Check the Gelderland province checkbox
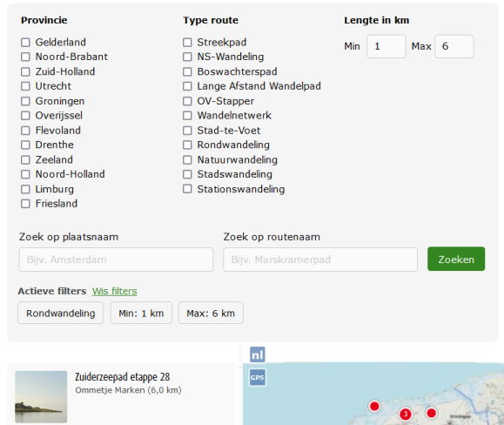The width and height of the screenshot is (504, 425). pos(25,43)
